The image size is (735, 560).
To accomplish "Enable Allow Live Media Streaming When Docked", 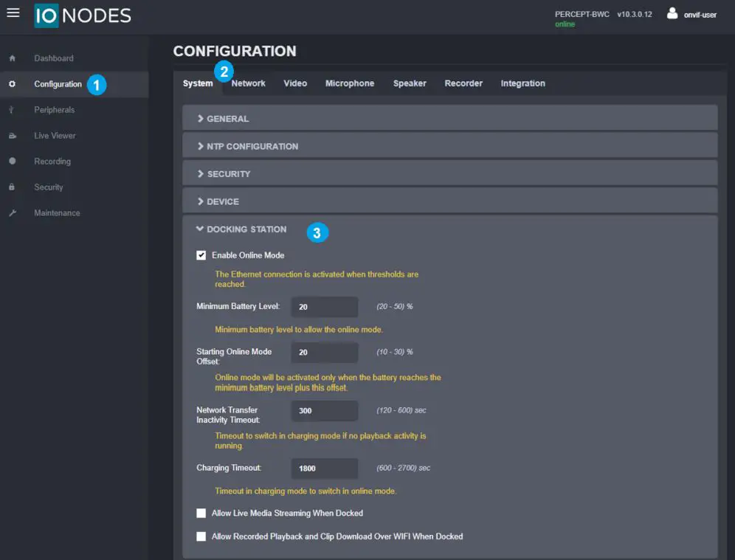I will point(201,514).
